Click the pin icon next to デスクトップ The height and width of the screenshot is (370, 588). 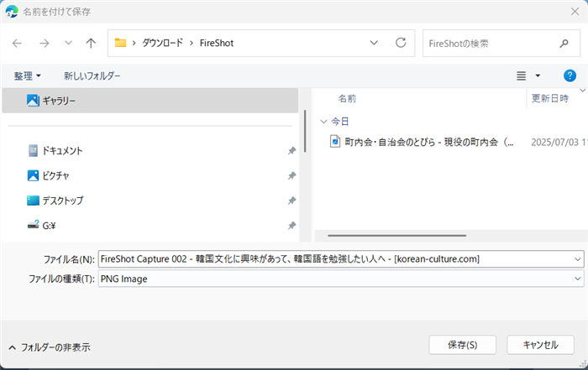291,201
